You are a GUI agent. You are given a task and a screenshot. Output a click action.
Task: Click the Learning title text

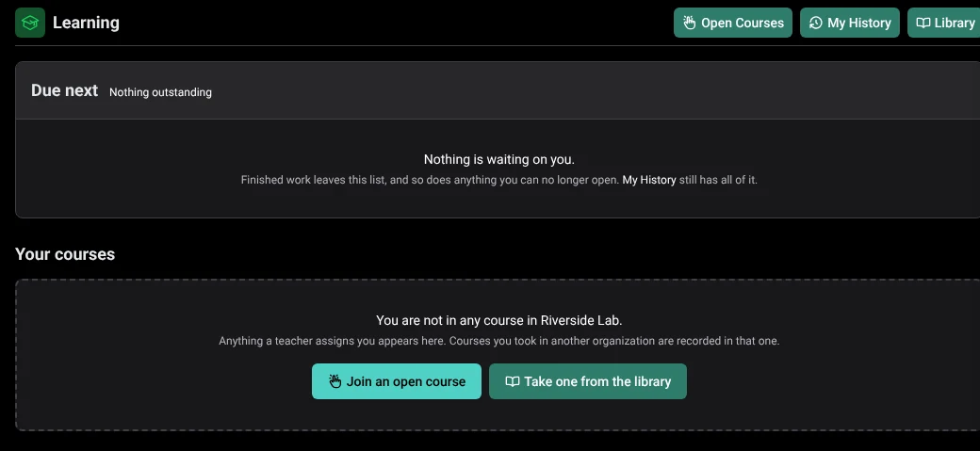[86, 23]
